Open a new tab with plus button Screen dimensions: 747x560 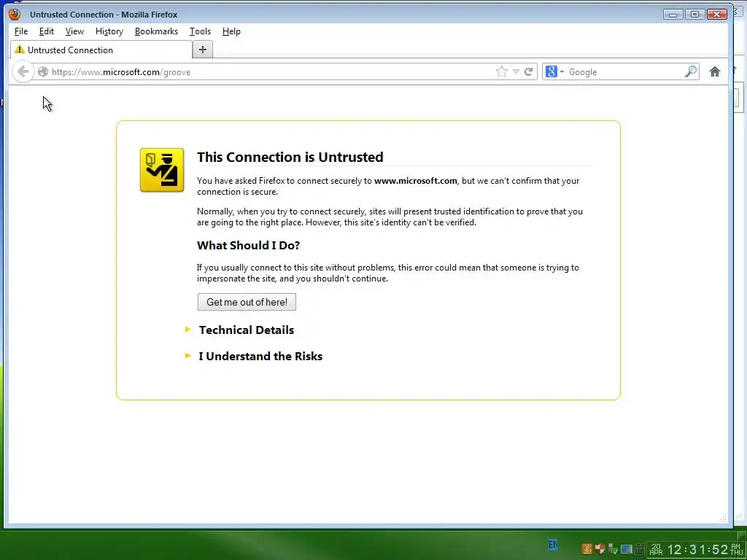tap(203, 50)
